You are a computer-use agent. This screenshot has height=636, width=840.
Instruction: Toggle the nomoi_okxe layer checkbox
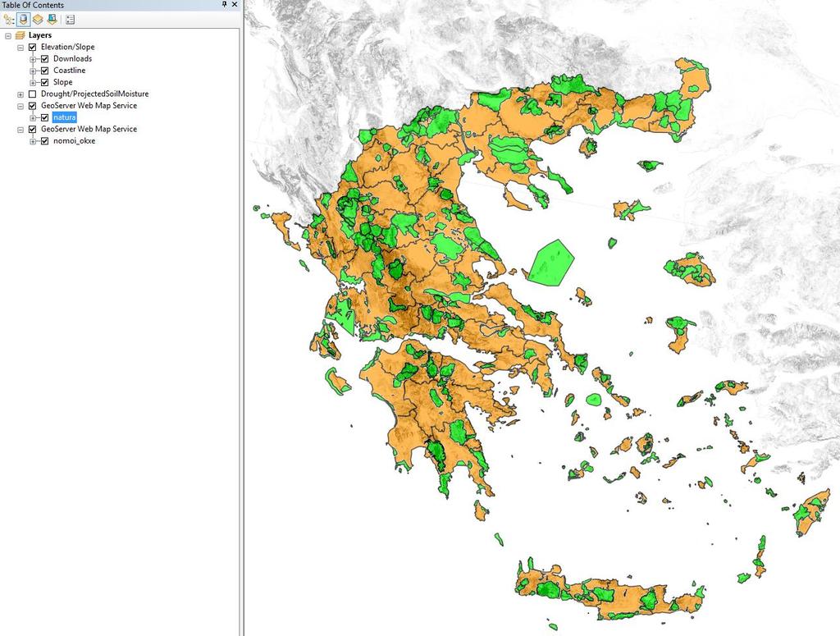[44, 141]
